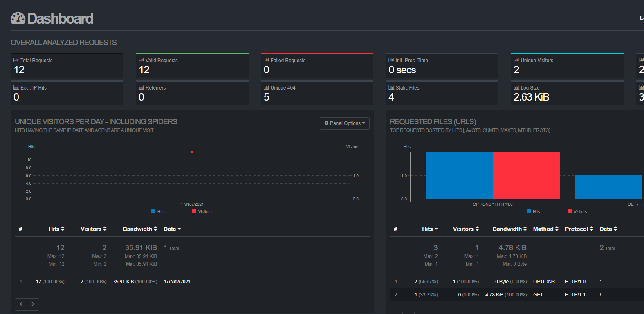The image size is (644, 314).
Task: Sort visitors table by Hits
Action: pyautogui.click(x=56, y=229)
